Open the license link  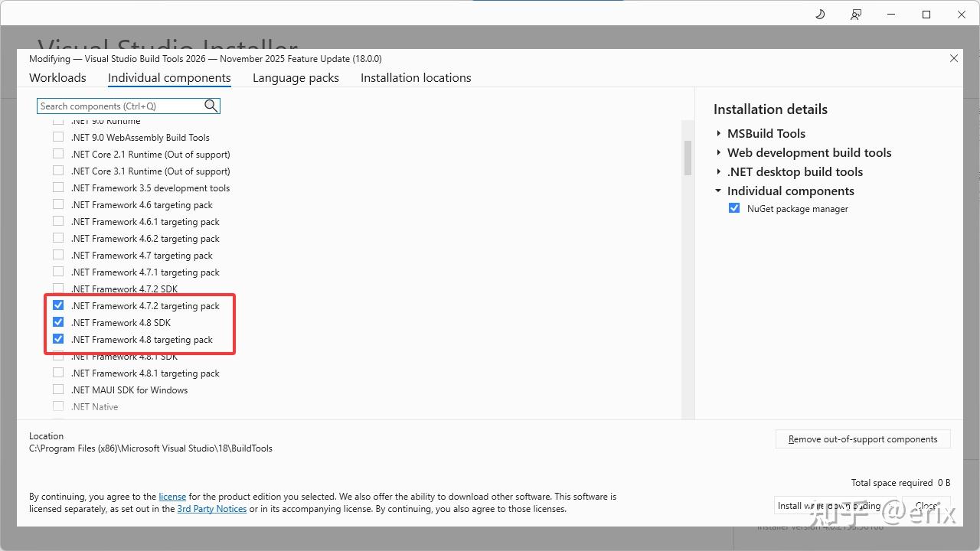172,497
